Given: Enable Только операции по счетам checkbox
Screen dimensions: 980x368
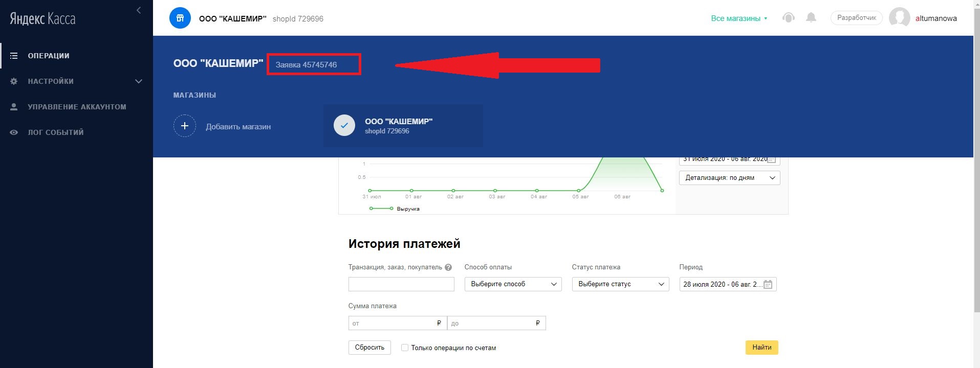Looking at the screenshot, I should pyautogui.click(x=405, y=348).
